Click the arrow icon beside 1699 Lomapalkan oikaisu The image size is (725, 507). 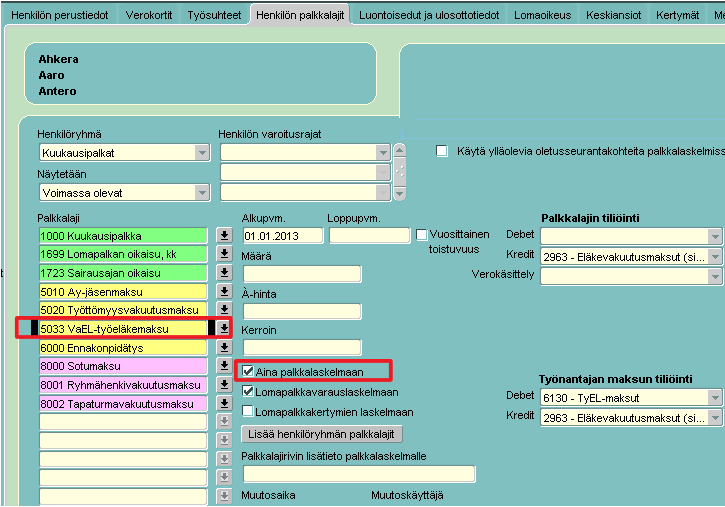[224, 254]
